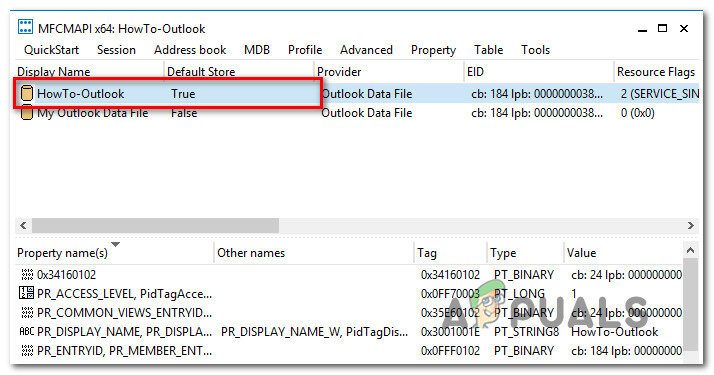Click the PT_STRING8 type cell
This screenshot has width=714, height=375.
pyautogui.click(x=526, y=332)
